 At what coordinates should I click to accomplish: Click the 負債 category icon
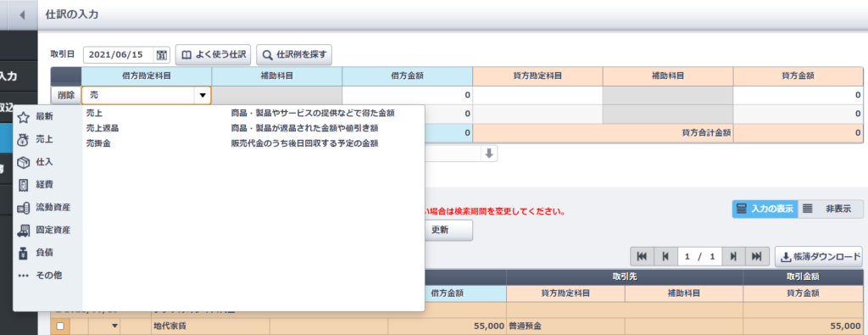click(x=23, y=253)
